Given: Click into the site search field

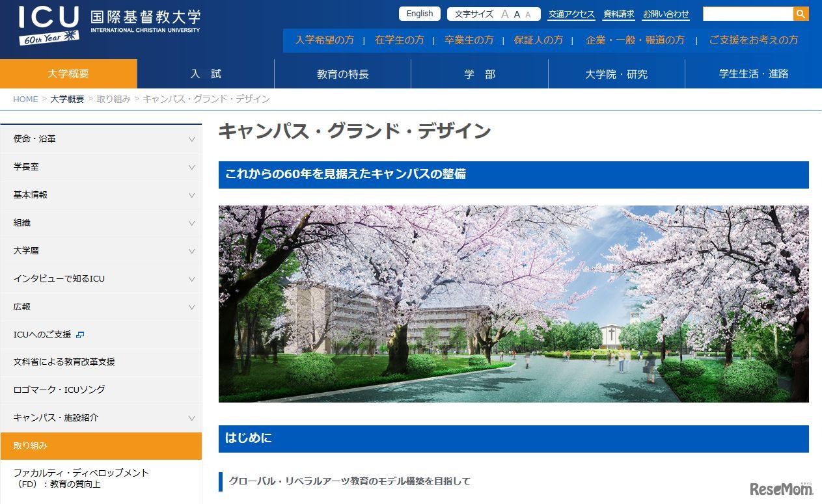Looking at the screenshot, I should pos(747,14).
